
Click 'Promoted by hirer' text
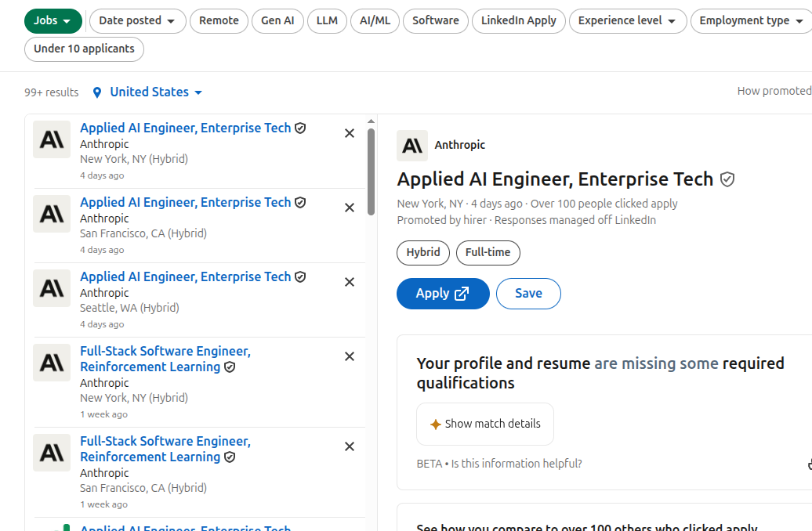tap(442, 221)
